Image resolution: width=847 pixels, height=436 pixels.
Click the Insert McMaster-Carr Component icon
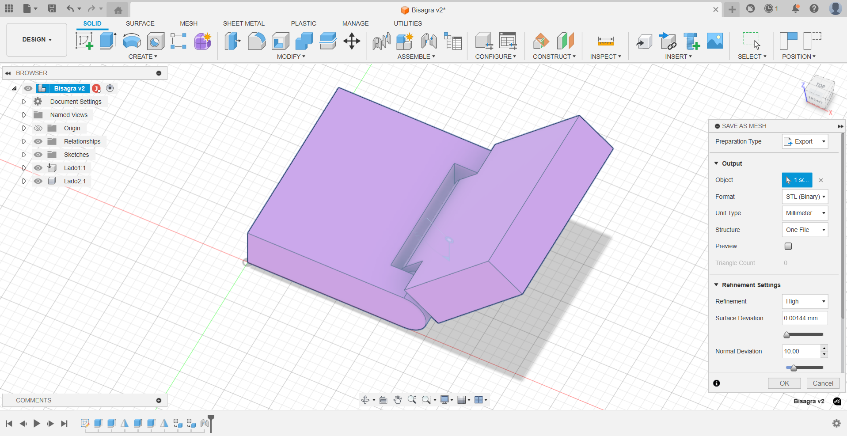point(691,41)
